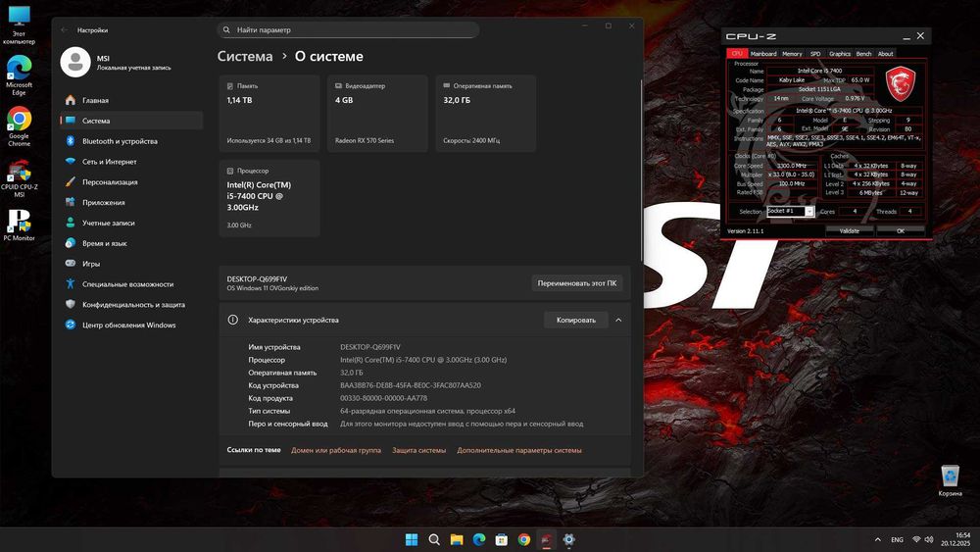980x552 pixels.
Task: Open Приложения section
Action: pos(131,203)
